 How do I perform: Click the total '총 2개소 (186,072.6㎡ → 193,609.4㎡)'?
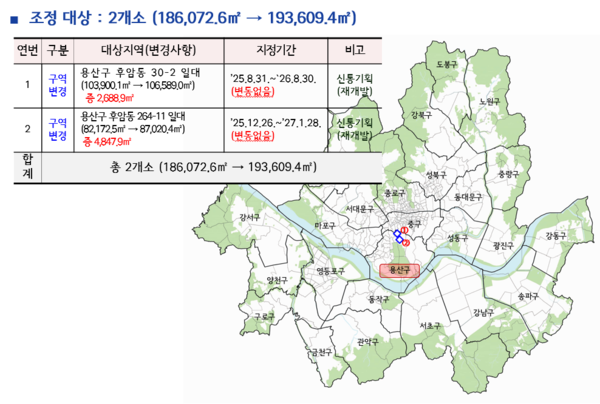[214, 167]
